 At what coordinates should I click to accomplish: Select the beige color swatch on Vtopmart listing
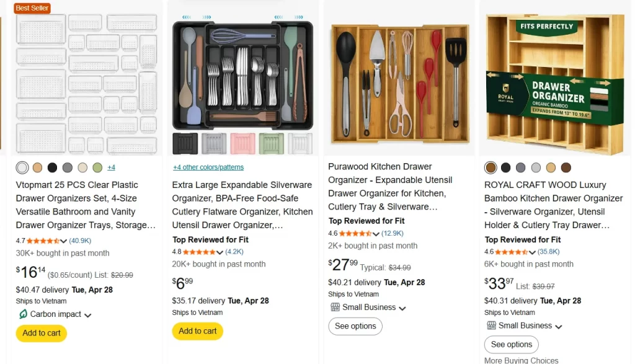[37, 167]
